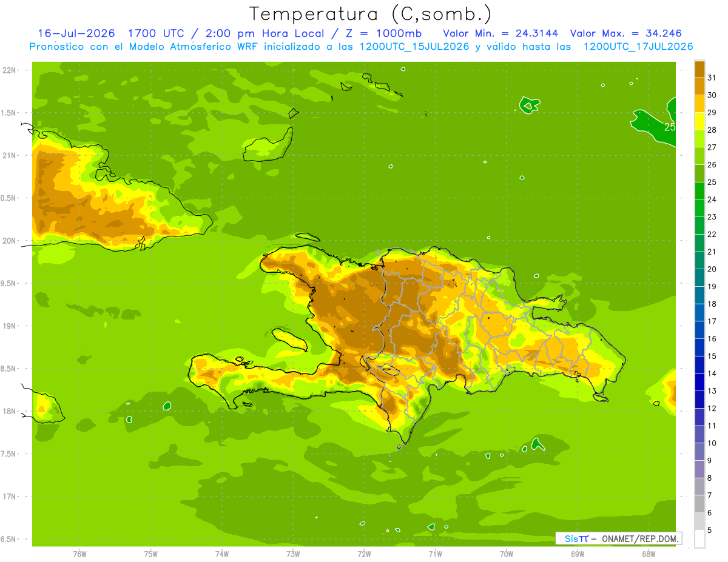The width and height of the screenshot is (728, 562).
Task: Click legend value '26'
Action: coord(712,165)
